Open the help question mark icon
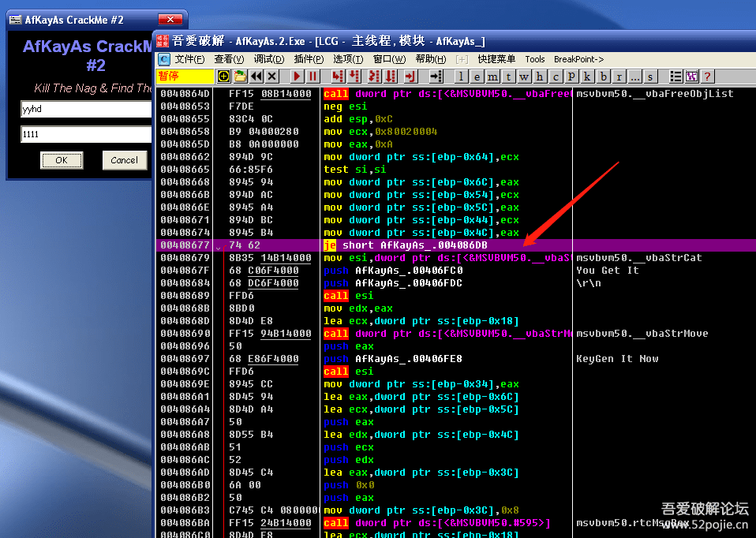The height and width of the screenshot is (538, 756). click(x=708, y=77)
